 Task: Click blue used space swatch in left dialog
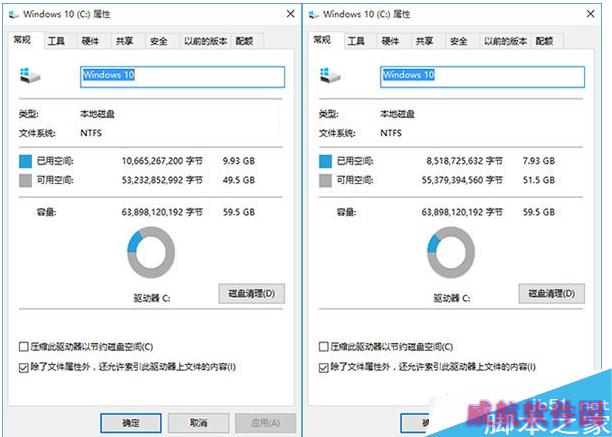tap(25, 161)
